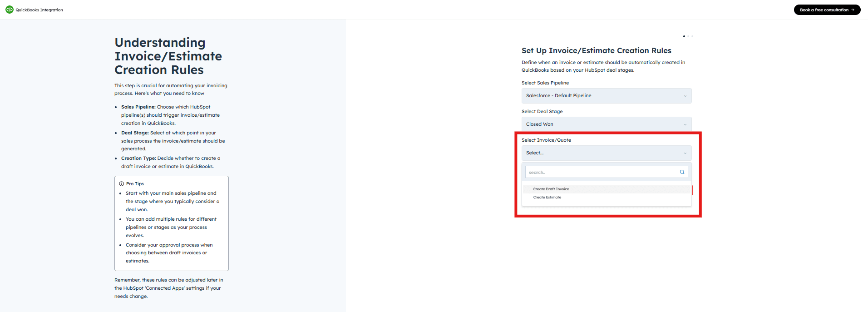Viewport: 868px width, 312px height.
Task: Click 'Start with your main sales pipeline' tip
Action: coord(173,201)
